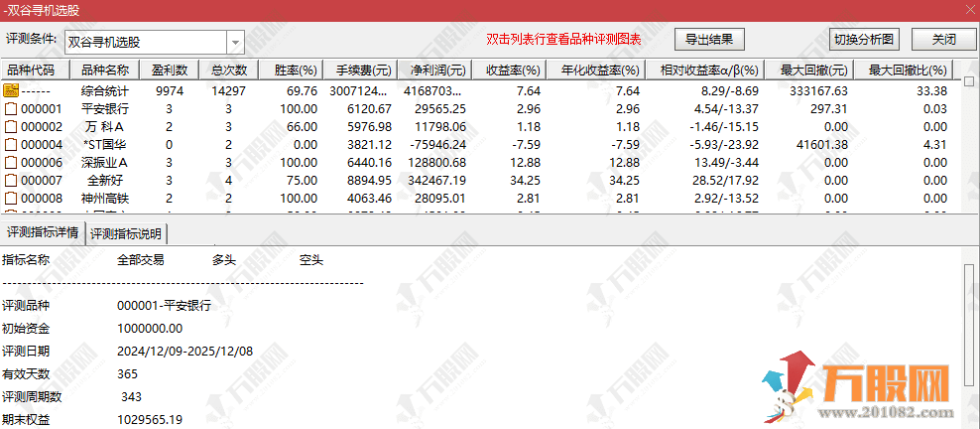Sort by 胜率(%) column header
The height and width of the screenshot is (429, 980).
pos(293,70)
